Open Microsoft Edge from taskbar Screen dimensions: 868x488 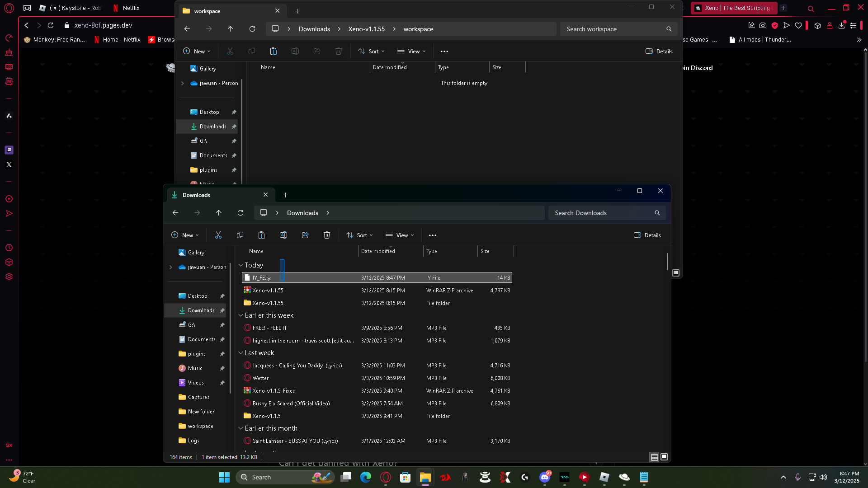(x=366, y=477)
